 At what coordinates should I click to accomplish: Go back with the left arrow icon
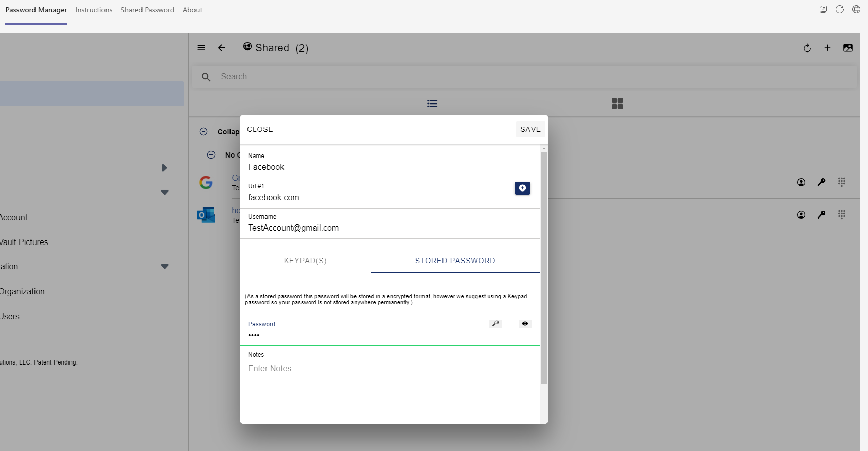click(x=222, y=48)
